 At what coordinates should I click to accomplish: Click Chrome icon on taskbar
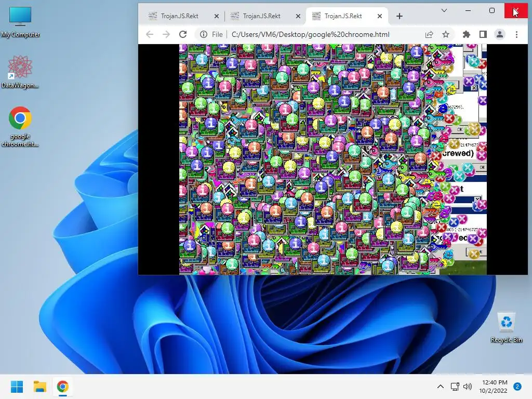tap(63, 387)
